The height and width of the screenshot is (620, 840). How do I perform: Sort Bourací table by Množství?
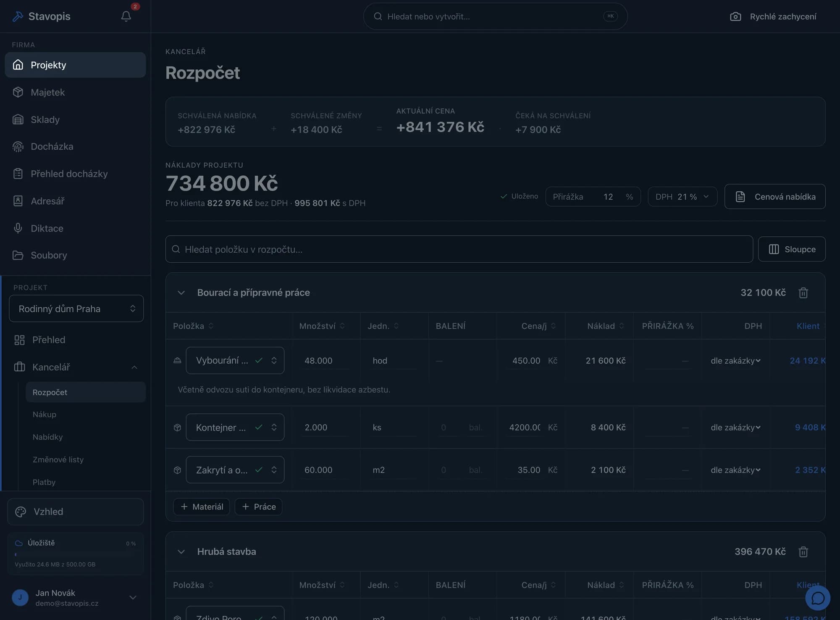[x=322, y=326]
